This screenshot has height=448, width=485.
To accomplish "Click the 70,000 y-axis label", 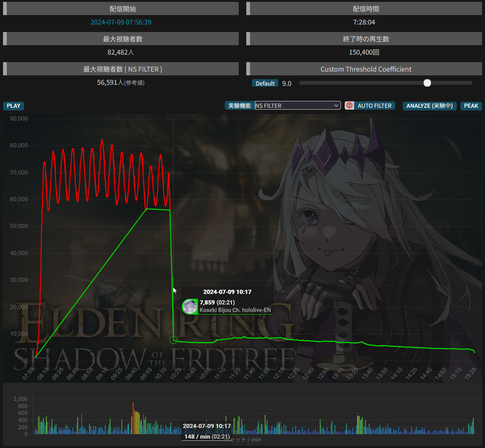I will pos(19,173).
